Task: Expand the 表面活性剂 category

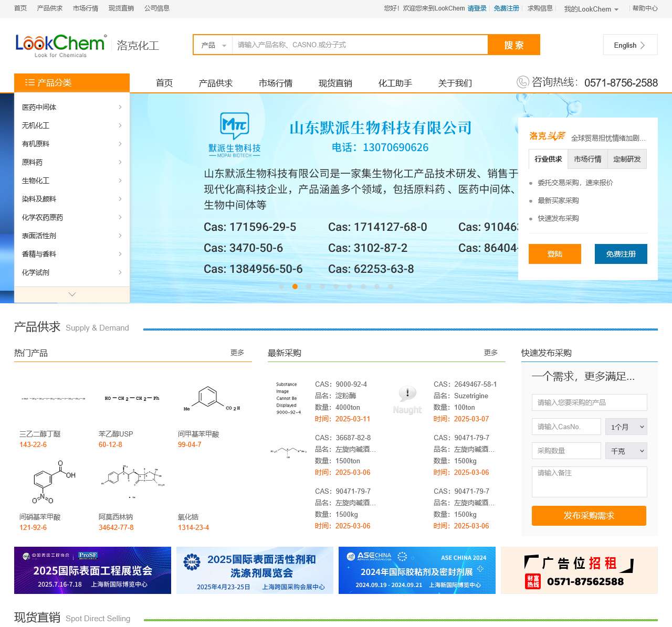Action: [x=72, y=236]
